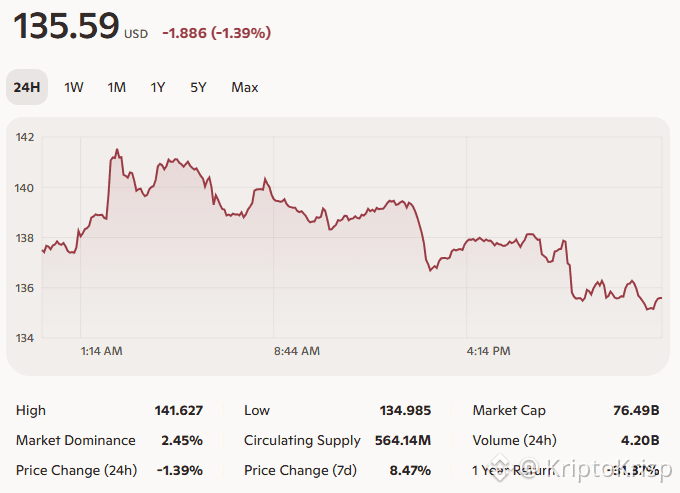Click the Price Change (7d) 8.47% value

(x=410, y=470)
